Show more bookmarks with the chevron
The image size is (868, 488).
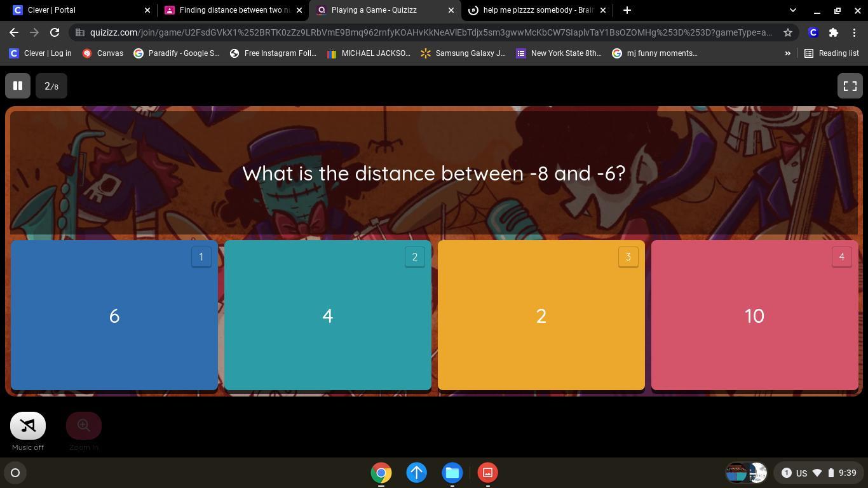[x=788, y=53]
